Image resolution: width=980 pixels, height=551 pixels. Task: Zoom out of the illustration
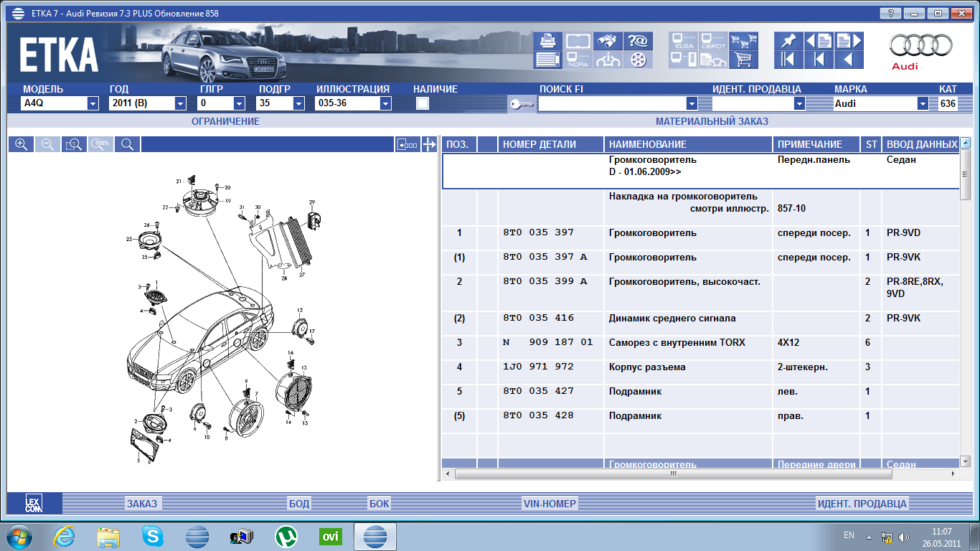(x=47, y=144)
